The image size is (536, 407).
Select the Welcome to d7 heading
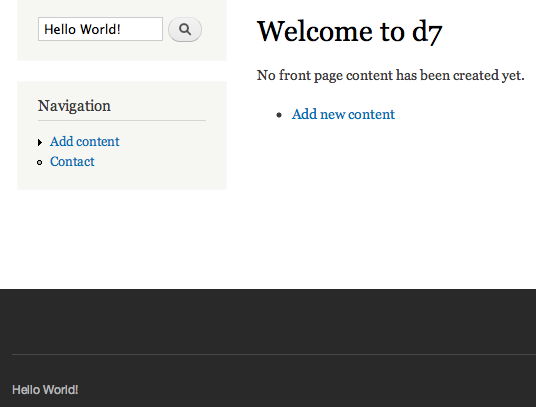350,31
